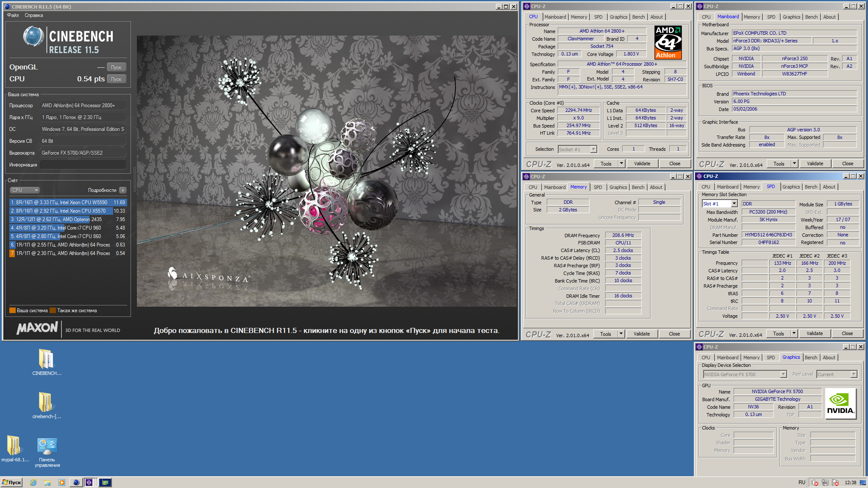The image size is (868, 488).
Task: Run the CPU test with its Пуск button
Action: coord(116,79)
